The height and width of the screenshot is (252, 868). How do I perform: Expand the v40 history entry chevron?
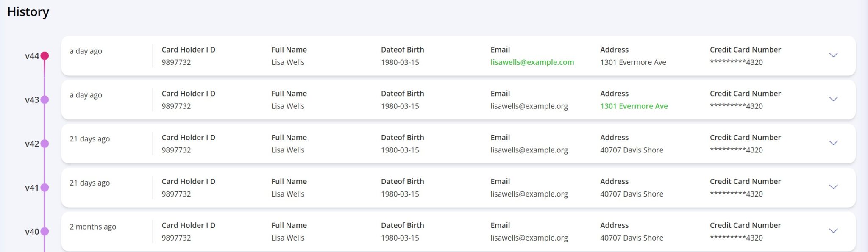point(833,231)
